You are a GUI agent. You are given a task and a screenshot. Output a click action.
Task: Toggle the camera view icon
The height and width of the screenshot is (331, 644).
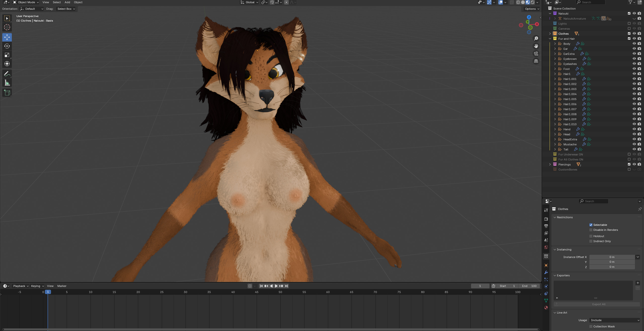tap(536, 53)
